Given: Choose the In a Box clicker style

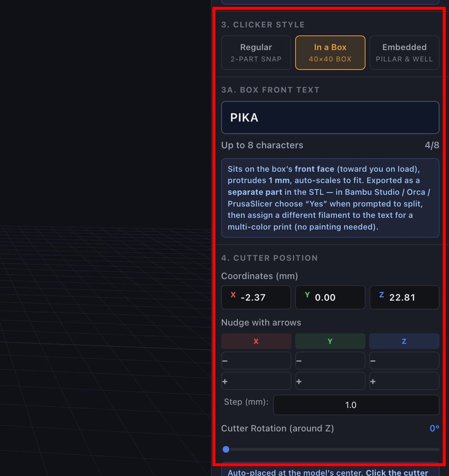Looking at the screenshot, I should [330, 53].
